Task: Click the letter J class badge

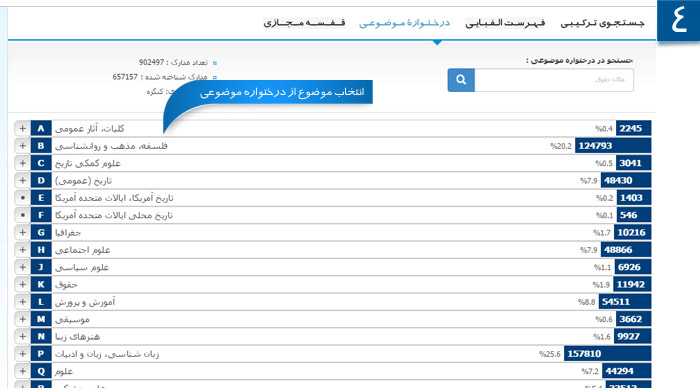Action: click(x=41, y=267)
